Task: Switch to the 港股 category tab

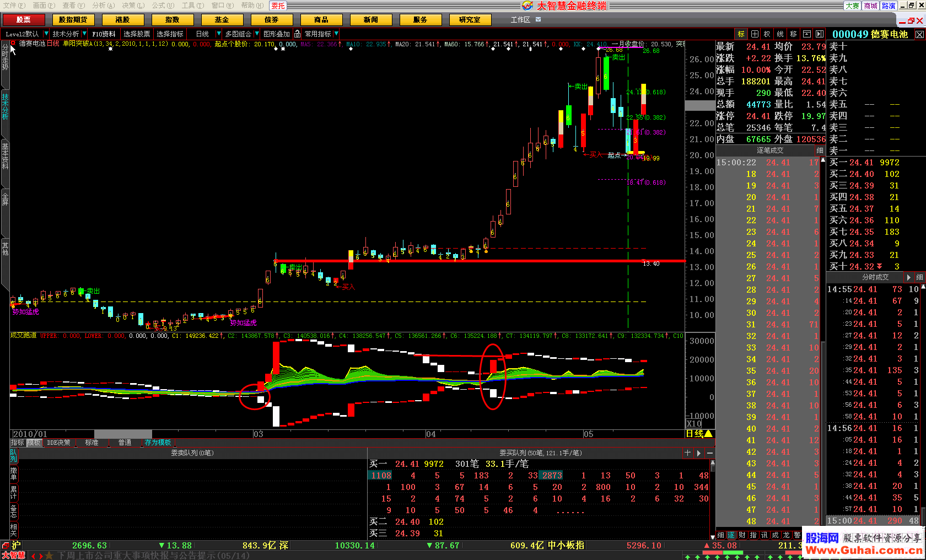Action: tap(123, 19)
